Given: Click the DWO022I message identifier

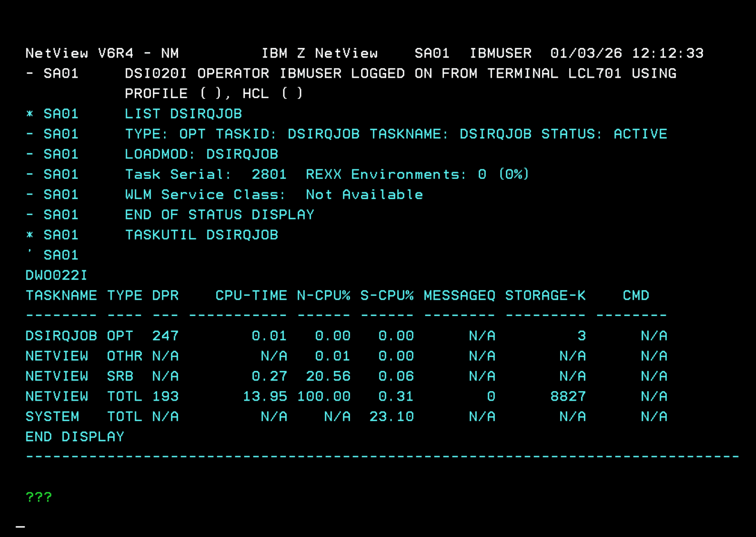Looking at the screenshot, I should [56, 275].
